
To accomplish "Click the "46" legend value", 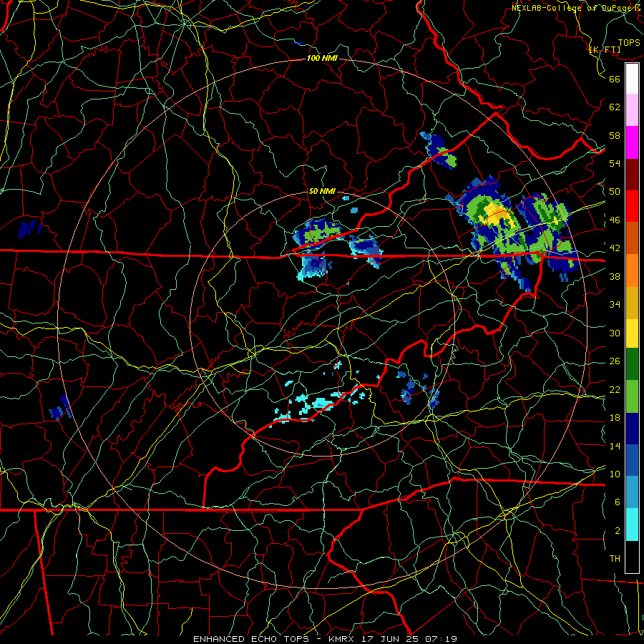I will pos(615,220).
